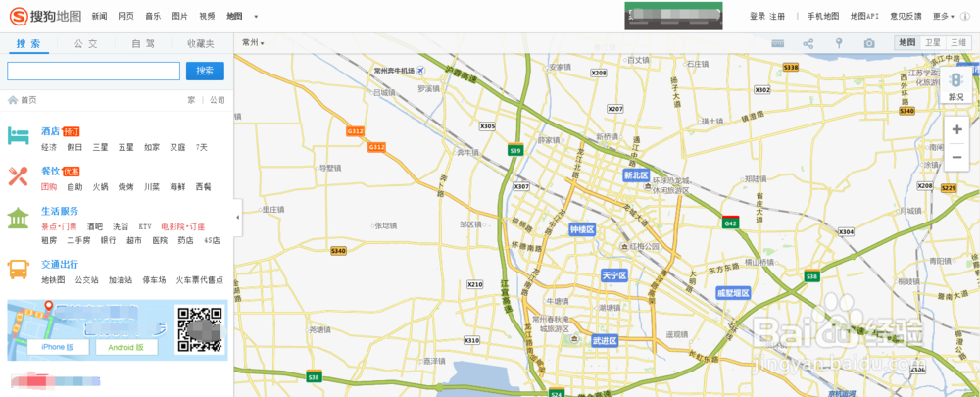Toggle the 路况 traffic layer button

click(x=956, y=85)
